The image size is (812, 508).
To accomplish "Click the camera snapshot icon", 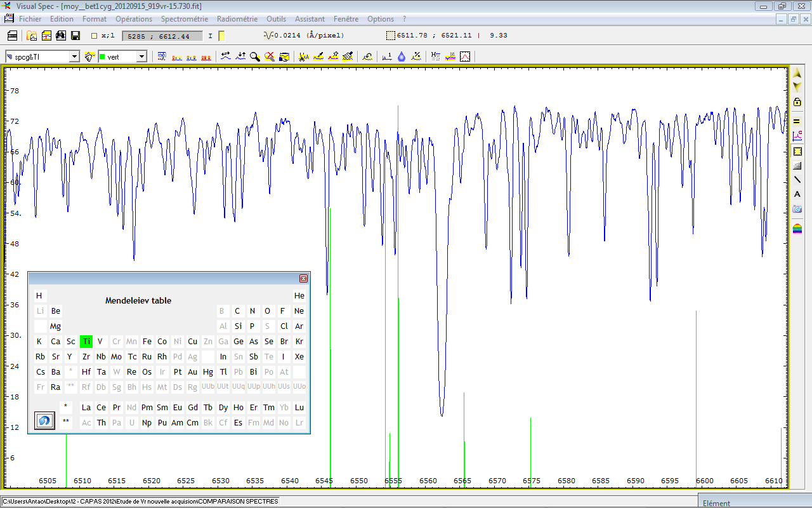I will coord(797,210).
